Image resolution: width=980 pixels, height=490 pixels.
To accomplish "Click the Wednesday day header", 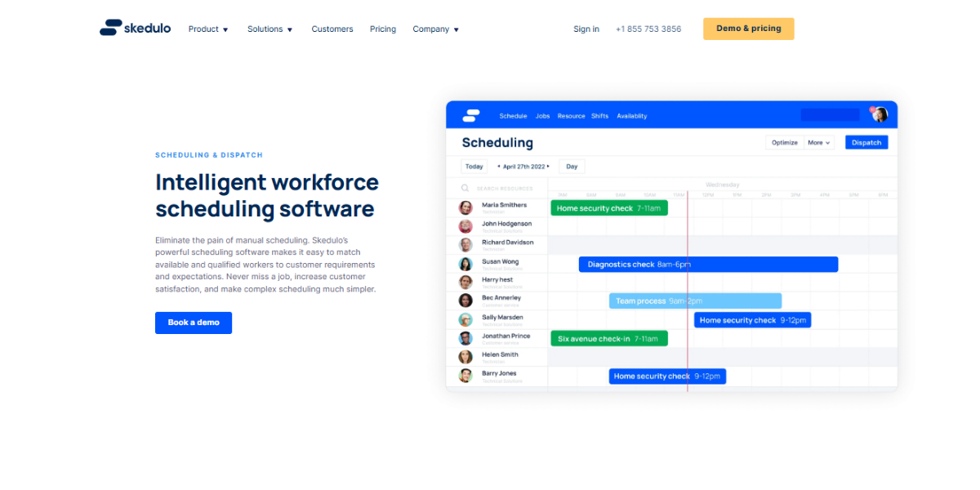I will (x=723, y=185).
